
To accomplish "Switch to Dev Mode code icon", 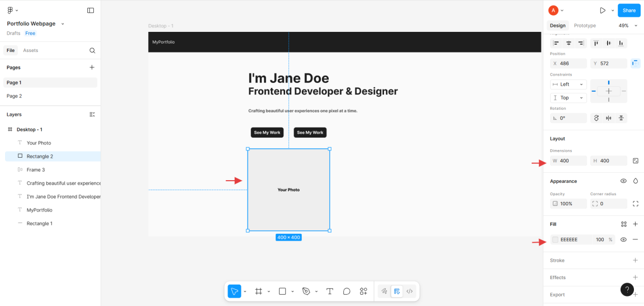I will pyautogui.click(x=410, y=291).
